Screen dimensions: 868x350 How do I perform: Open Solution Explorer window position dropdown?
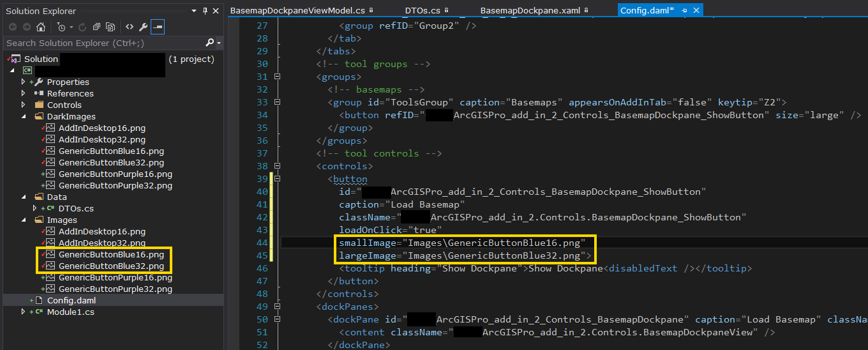click(x=195, y=11)
